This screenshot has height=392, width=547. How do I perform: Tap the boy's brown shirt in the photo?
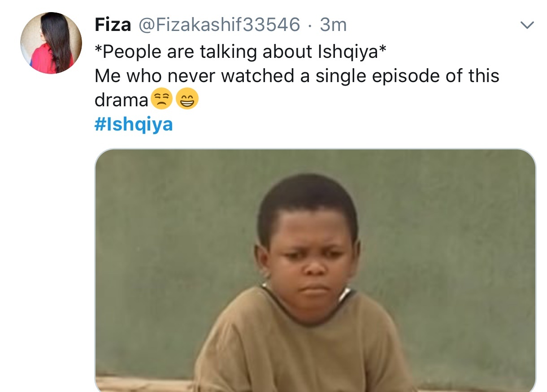[305, 345]
